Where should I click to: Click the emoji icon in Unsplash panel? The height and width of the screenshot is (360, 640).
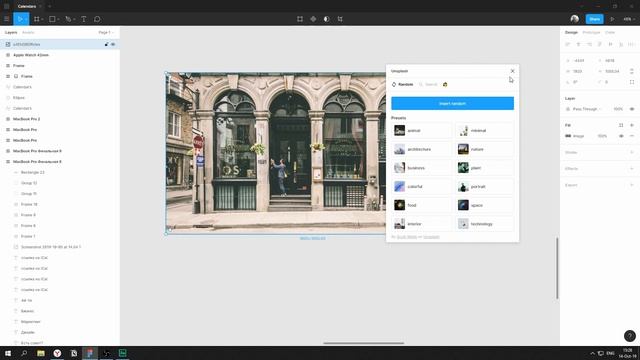pyautogui.click(x=445, y=84)
